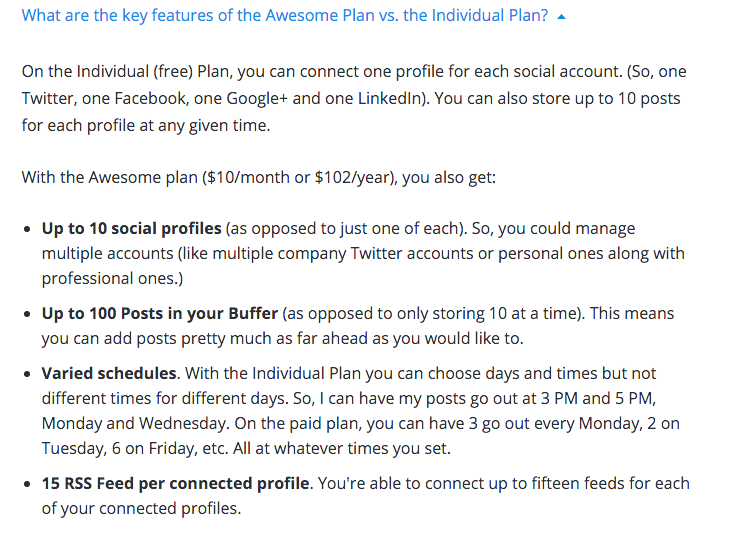This screenshot has height=538, width=729.
Task: Click the bold "Up to 100 Posts in your Buffer" text
Action: pos(159,313)
